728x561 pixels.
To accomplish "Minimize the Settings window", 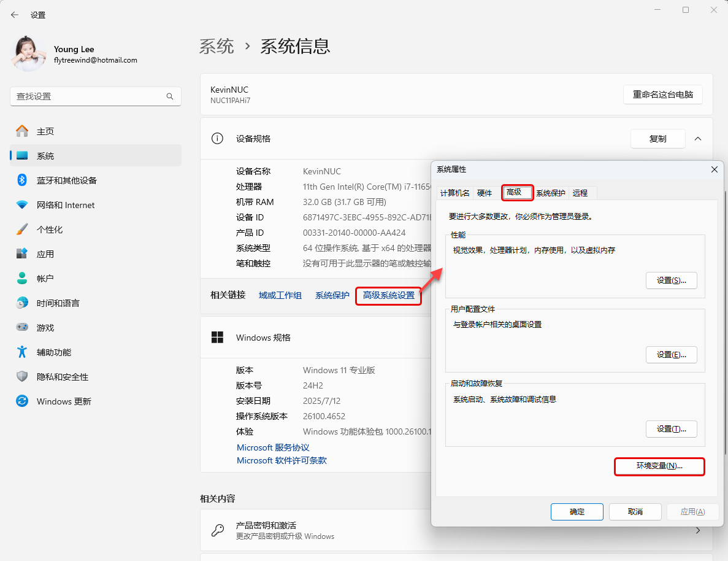I will click(657, 10).
